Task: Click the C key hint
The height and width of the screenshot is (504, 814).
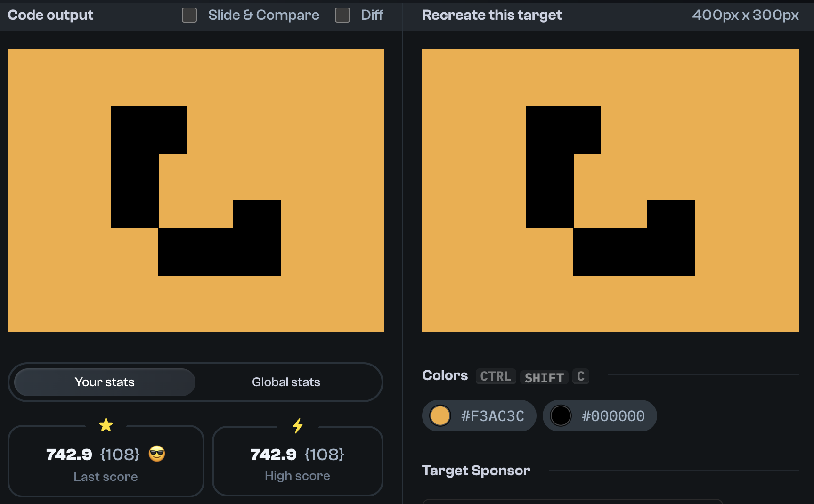Action: click(x=581, y=376)
